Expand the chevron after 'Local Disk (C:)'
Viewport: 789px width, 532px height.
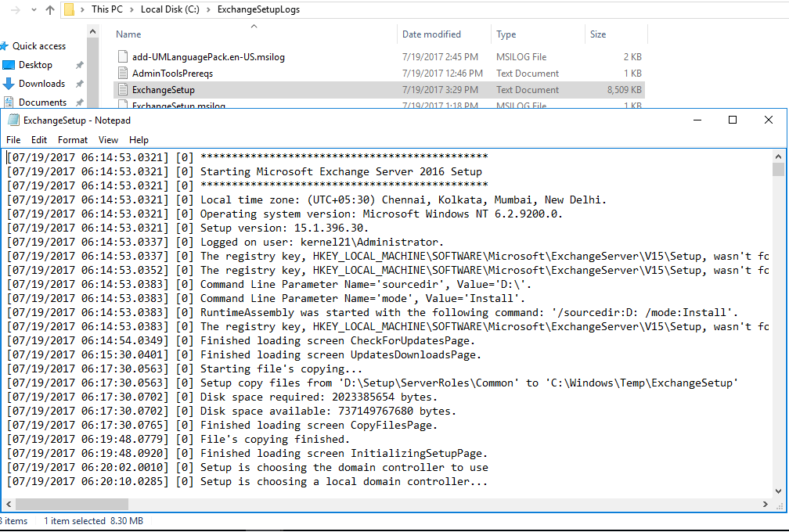click(x=208, y=9)
